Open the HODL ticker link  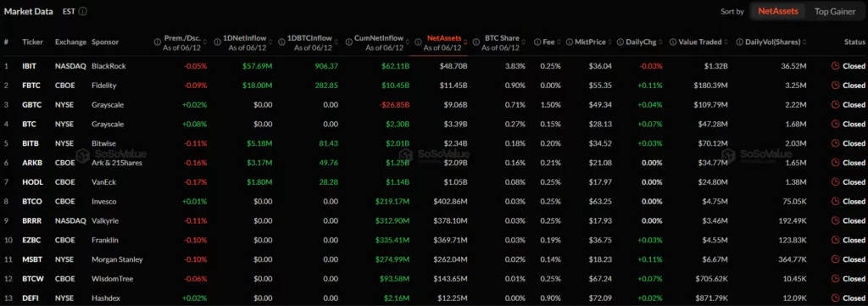tap(31, 182)
